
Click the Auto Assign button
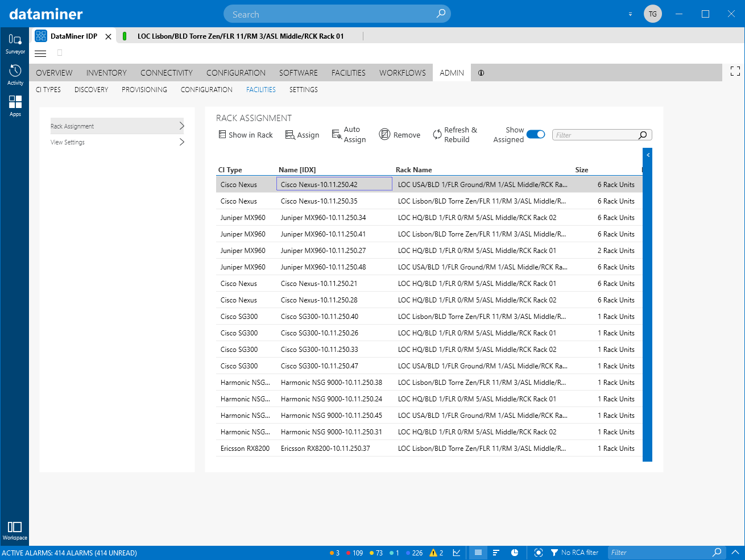(x=349, y=135)
